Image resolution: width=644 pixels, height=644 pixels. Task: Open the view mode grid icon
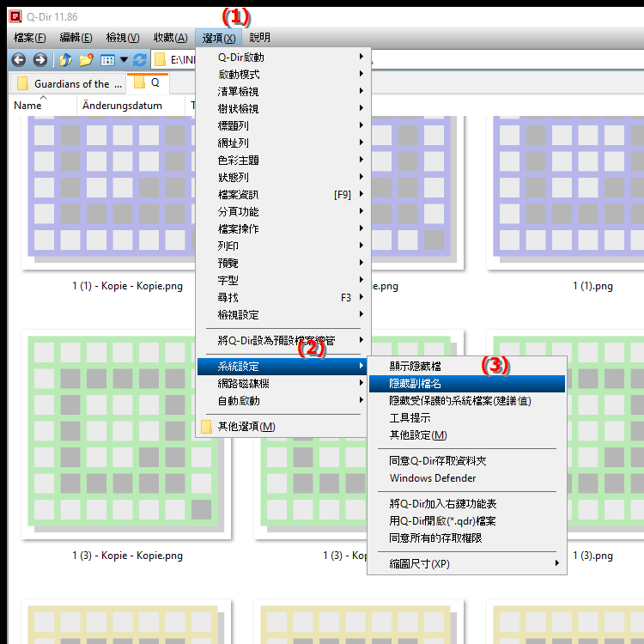[107, 60]
